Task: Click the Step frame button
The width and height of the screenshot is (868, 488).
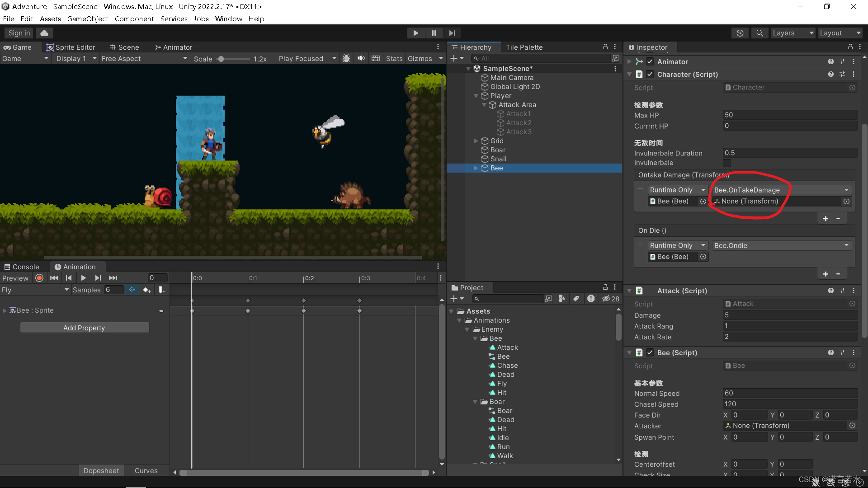Action: [452, 33]
